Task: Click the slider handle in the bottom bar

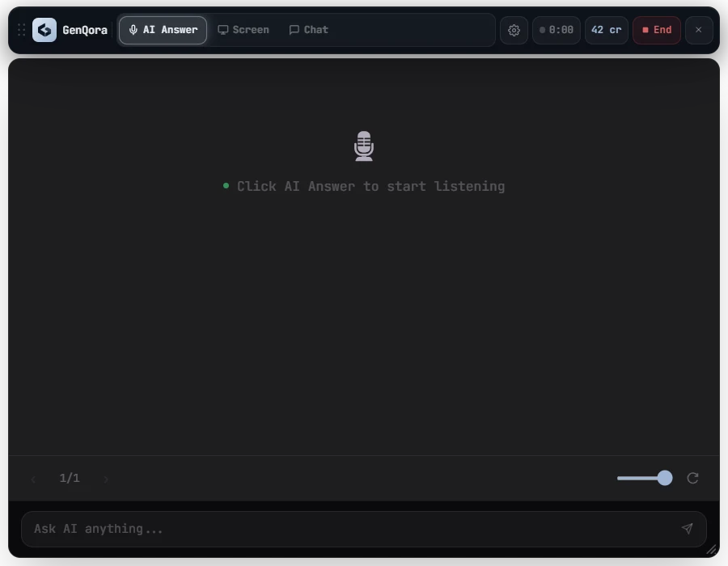Action: (665, 478)
